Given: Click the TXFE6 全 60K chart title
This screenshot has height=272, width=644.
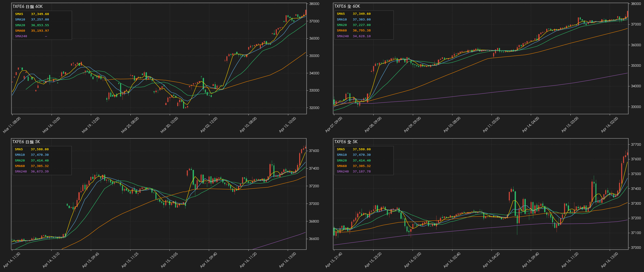Looking at the screenshot, I should (347, 6).
